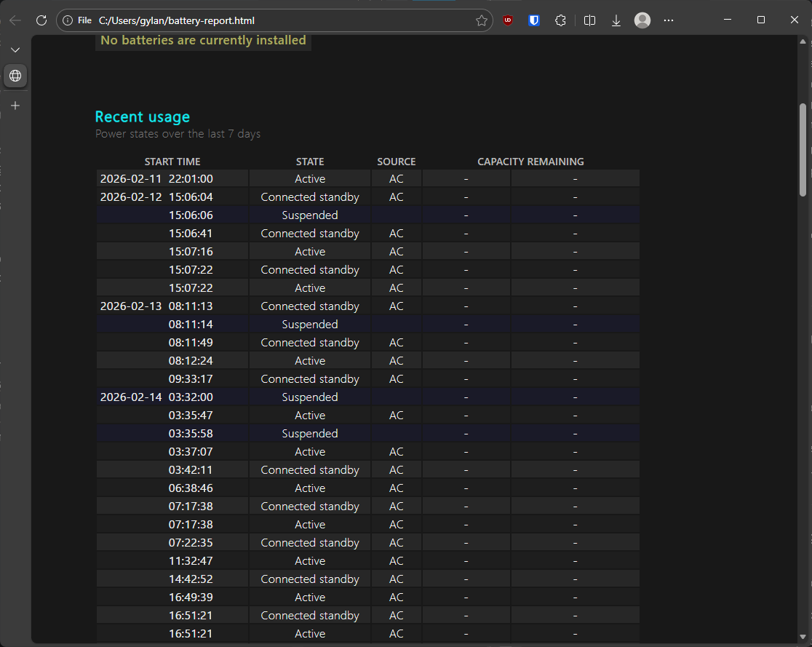This screenshot has height=647, width=812.
Task: Click the CAPACITY REMAINING column header
Action: (x=530, y=162)
